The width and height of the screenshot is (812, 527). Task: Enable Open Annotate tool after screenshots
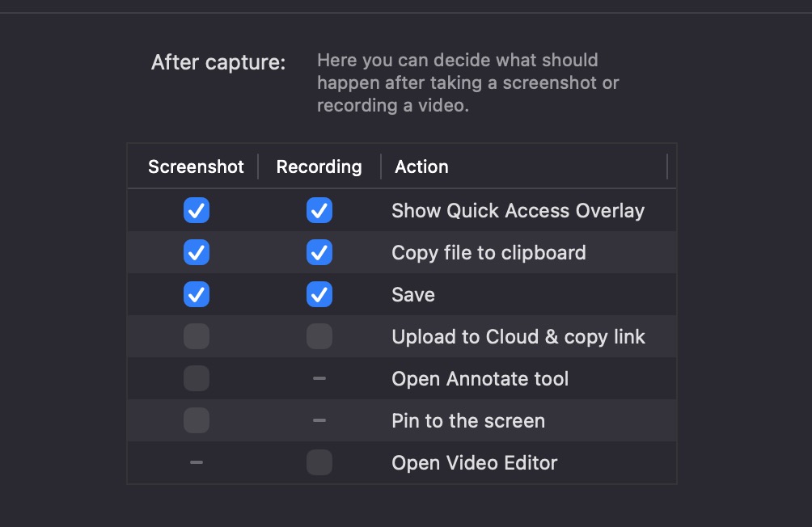tap(196, 378)
